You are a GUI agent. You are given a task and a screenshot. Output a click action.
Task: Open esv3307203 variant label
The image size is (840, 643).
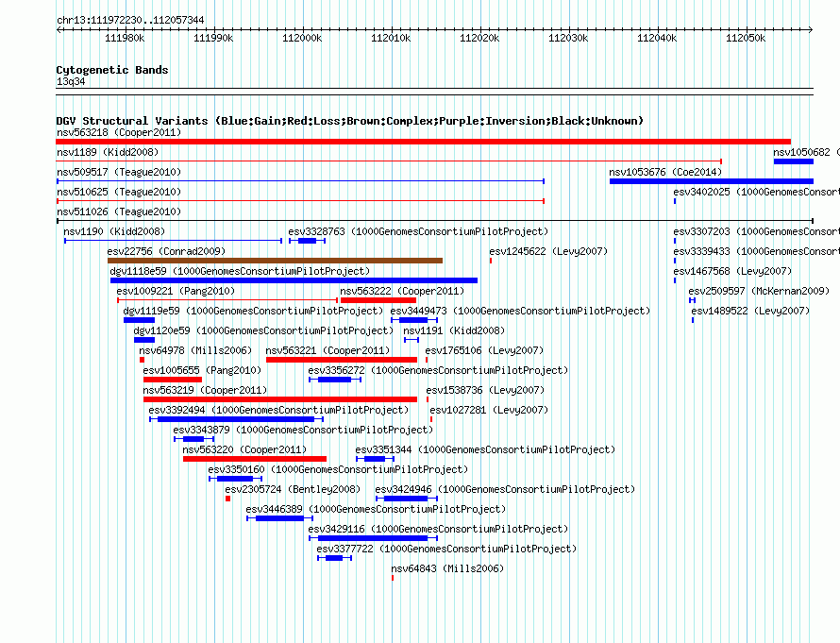(x=756, y=231)
